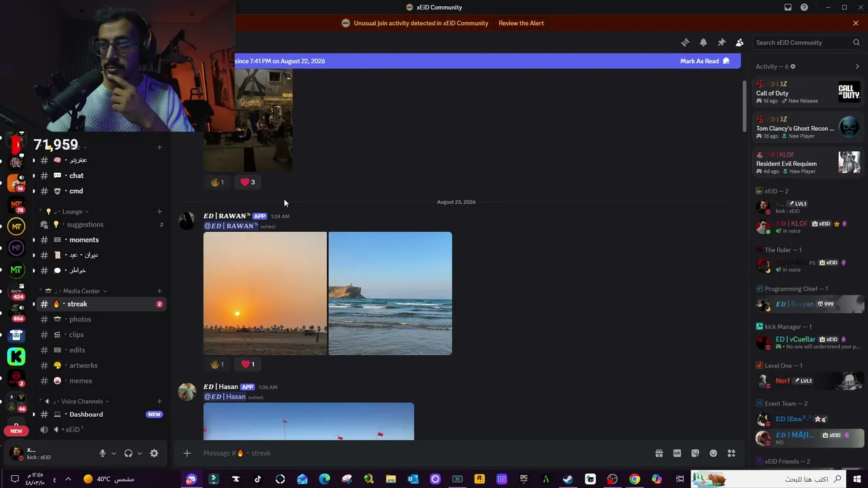
Task: Open Activity settings gear icon
Action: [793, 66]
